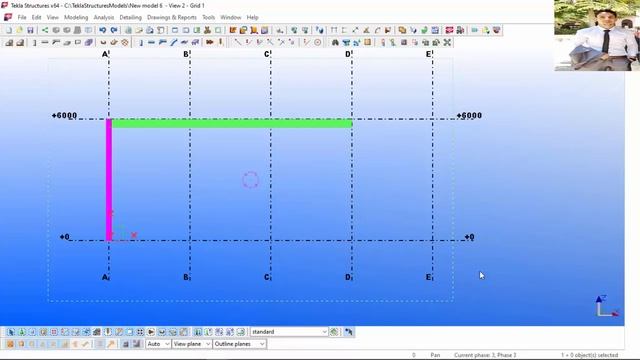Select the contour plate tool
The width and height of the screenshot is (640, 360).
click(x=78, y=42)
